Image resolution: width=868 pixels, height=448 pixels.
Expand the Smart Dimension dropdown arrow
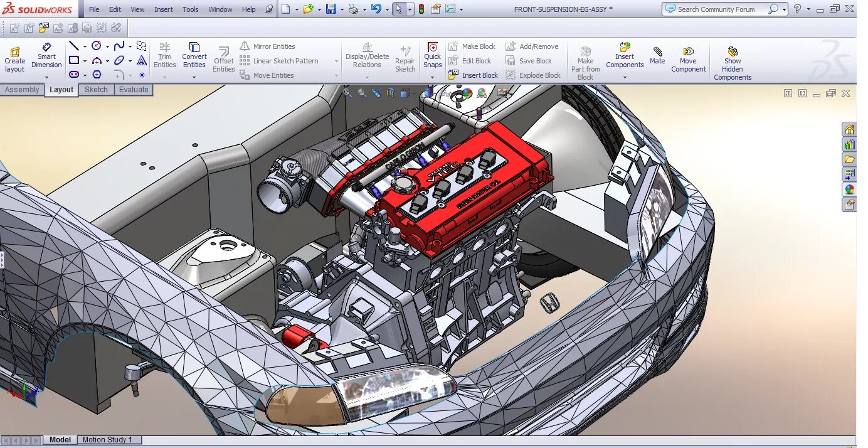click(x=47, y=78)
